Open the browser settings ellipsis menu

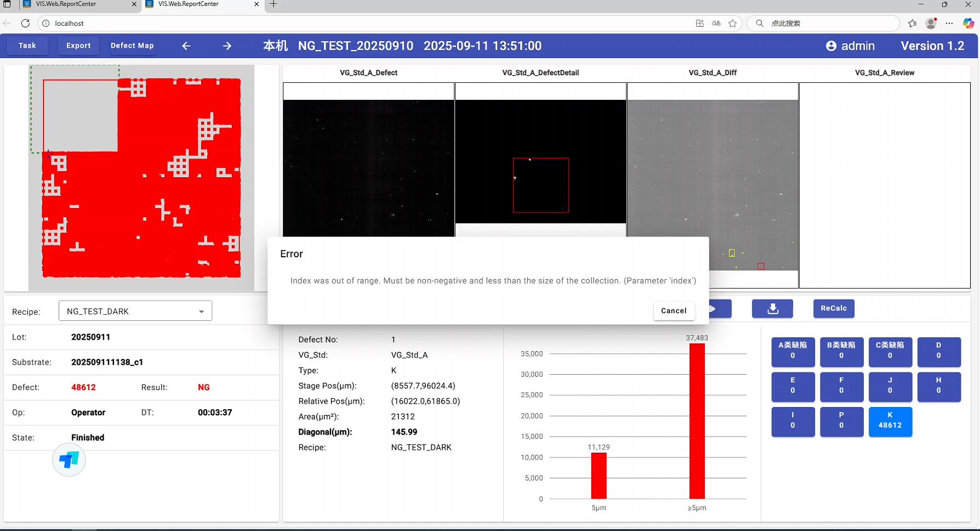[x=949, y=23]
